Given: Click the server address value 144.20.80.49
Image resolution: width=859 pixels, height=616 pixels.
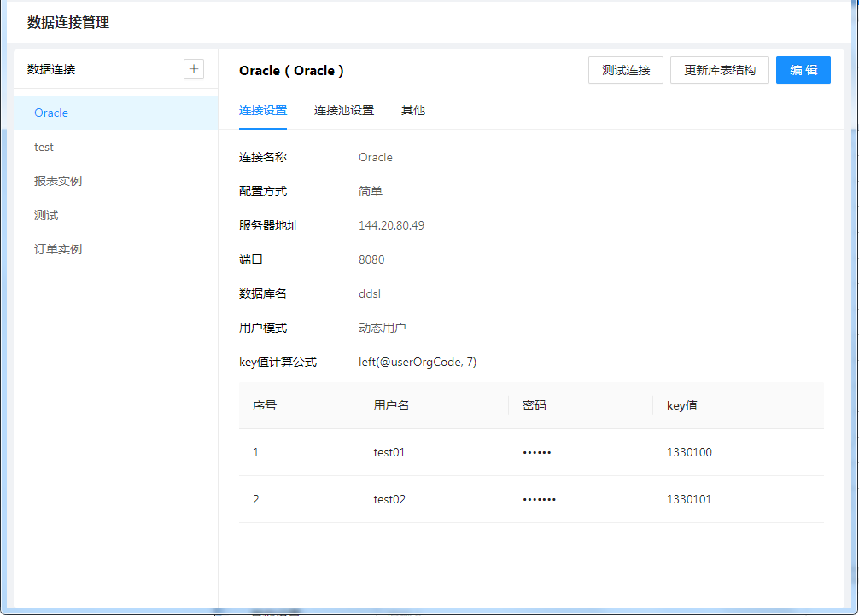Looking at the screenshot, I should pos(391,225).
